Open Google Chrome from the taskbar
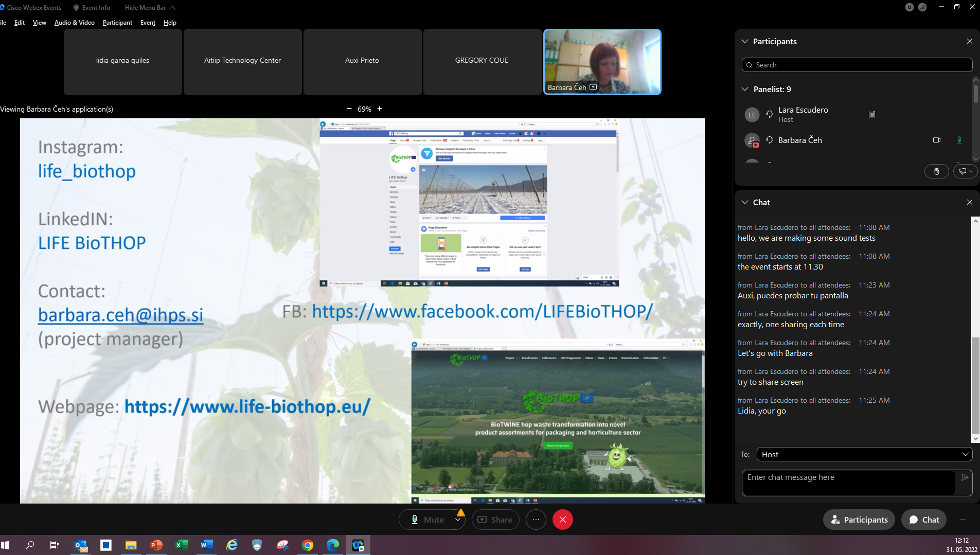 (308, 545)
